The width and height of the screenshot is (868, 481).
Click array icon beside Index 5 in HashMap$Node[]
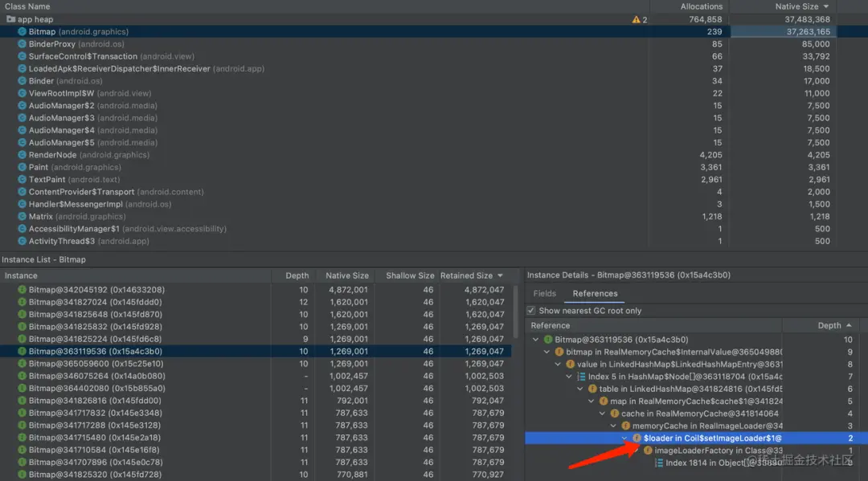pyautogui.click(x=581, y=377)
